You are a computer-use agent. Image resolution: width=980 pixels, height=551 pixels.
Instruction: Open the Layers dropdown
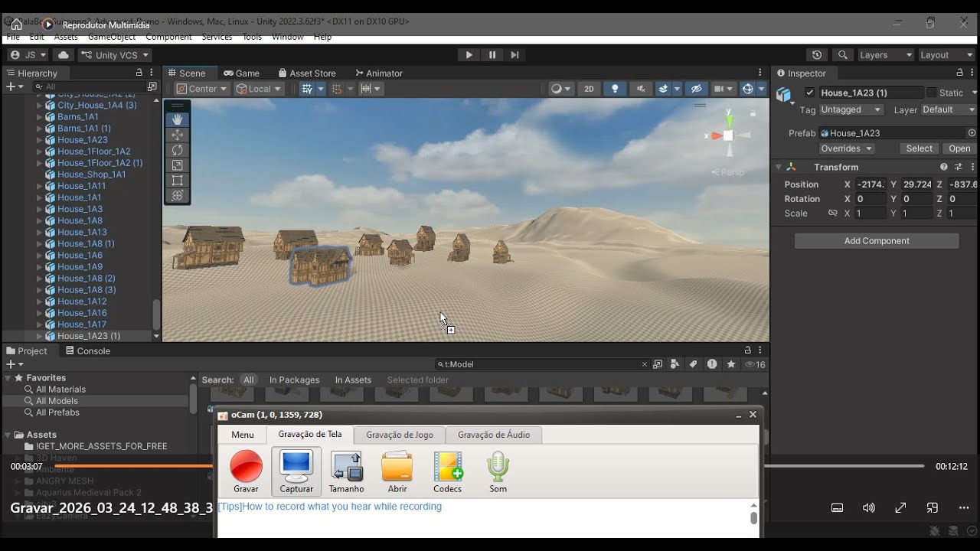(x=885, y=55)
